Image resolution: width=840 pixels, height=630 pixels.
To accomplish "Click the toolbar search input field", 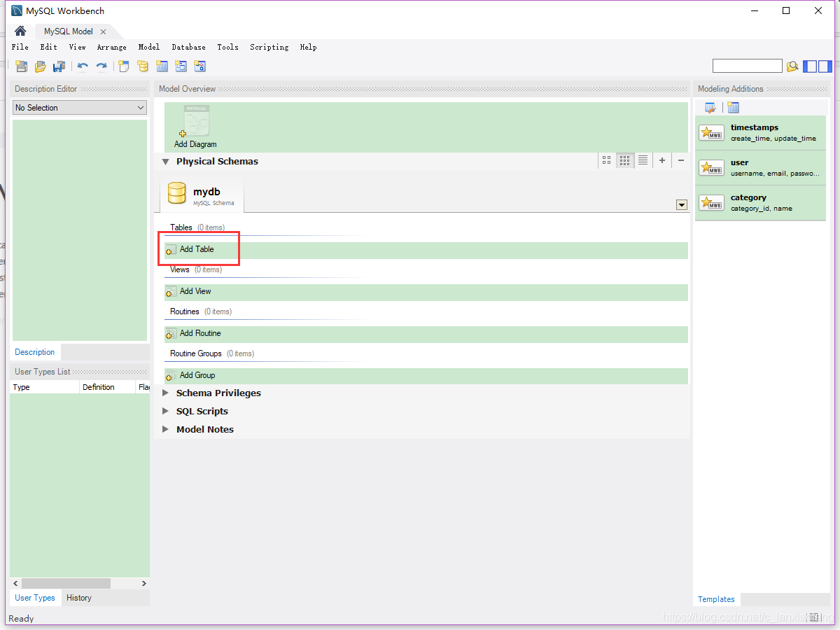I will point(747,66).
